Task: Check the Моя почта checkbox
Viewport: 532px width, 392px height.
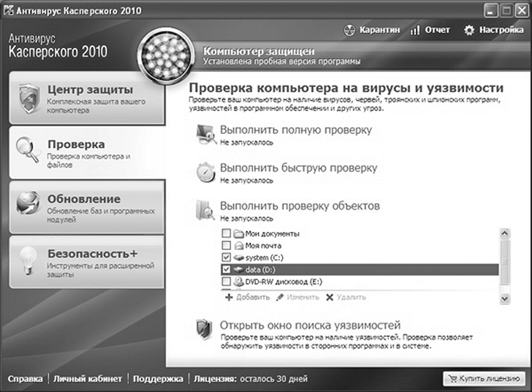Action: (226, 245)
